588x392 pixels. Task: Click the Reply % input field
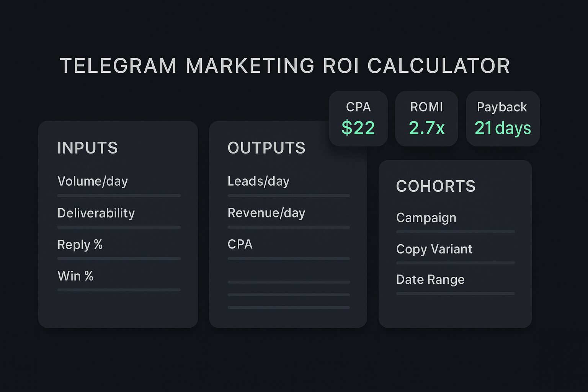click(119, 249)
